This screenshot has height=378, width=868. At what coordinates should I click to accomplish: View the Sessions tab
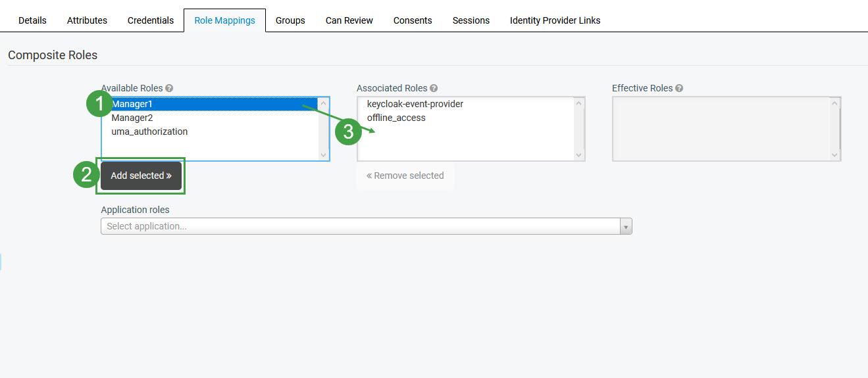tap(471, 20)
